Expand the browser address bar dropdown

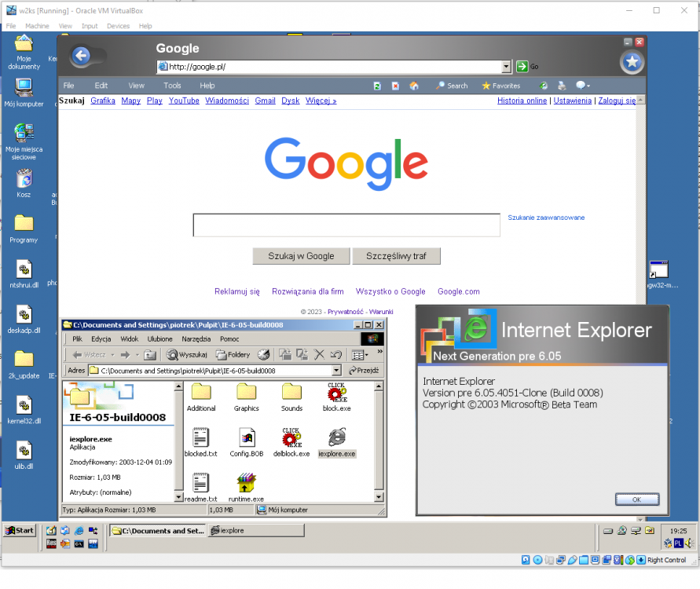tap(506, 67)
